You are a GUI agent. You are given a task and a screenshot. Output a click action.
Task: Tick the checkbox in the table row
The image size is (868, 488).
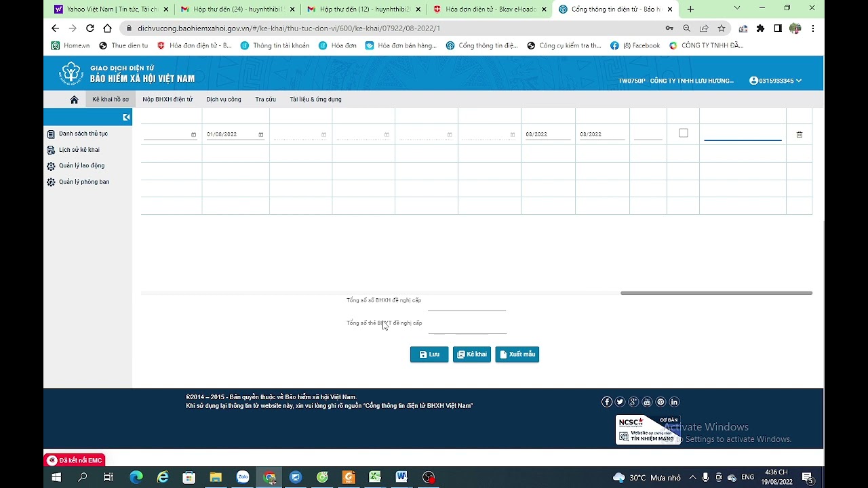(684, 133)
